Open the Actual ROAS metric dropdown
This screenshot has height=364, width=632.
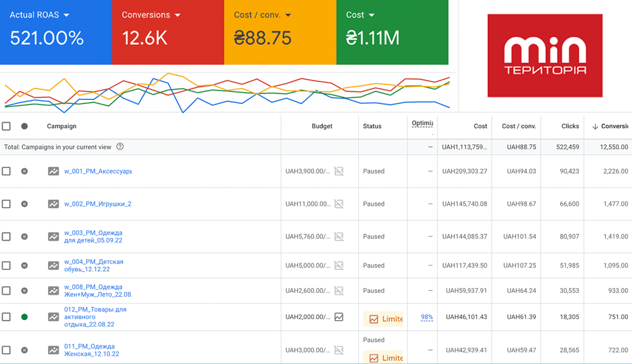click(67, 15)
